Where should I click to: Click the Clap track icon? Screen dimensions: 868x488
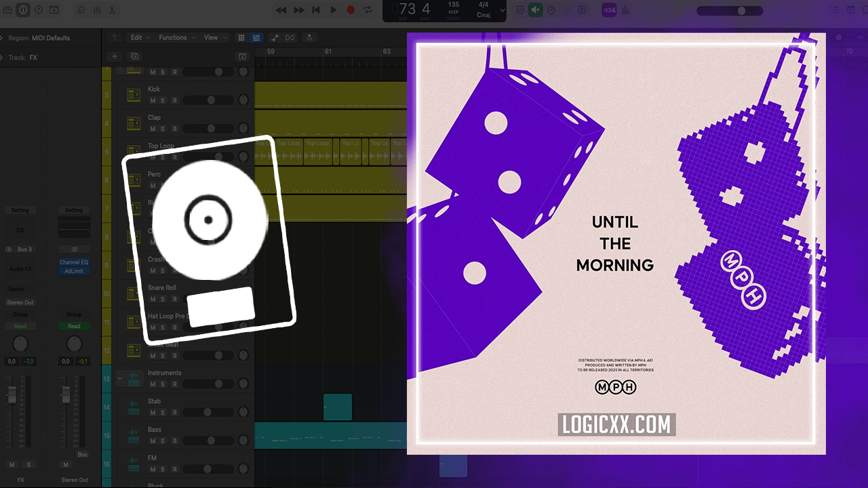134,124
